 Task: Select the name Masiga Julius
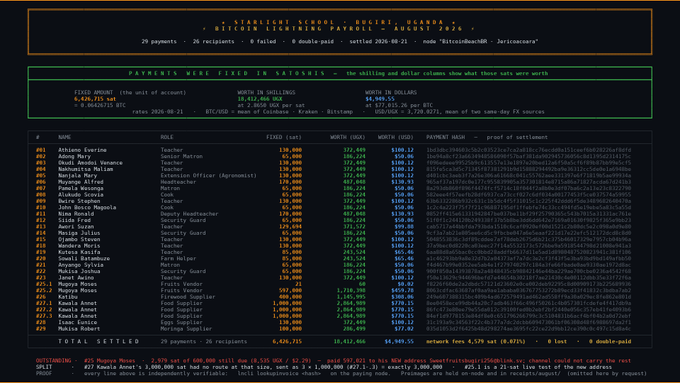point(79,233)
